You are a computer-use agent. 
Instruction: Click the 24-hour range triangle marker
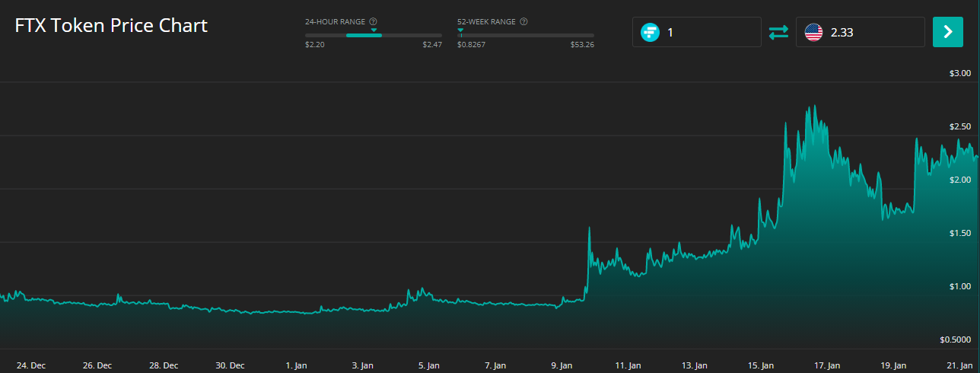coord(374,30)
